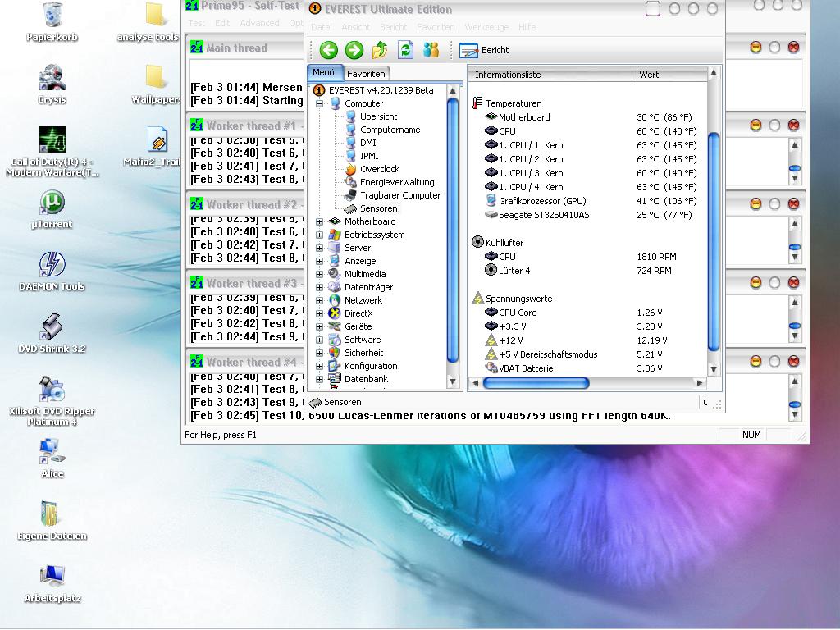Click the green Back arrow in EVEREST toolbar
The width and height of the screenshot is (840, 630).
328,50
